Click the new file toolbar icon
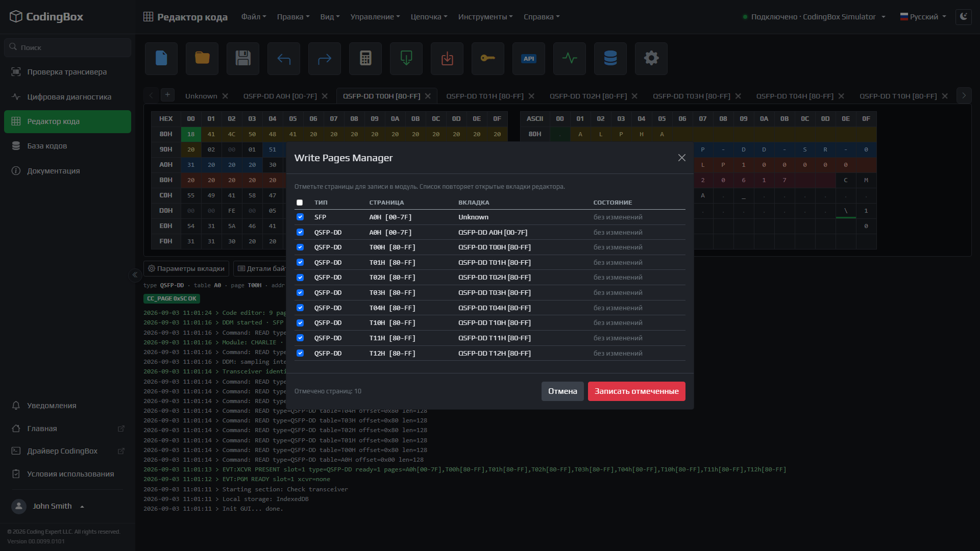980x551 pixels. tap(161, 58)
